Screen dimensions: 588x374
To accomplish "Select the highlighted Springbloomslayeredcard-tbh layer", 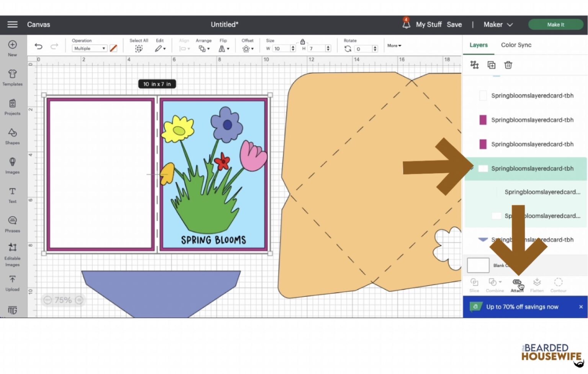I will click(532, 169).
